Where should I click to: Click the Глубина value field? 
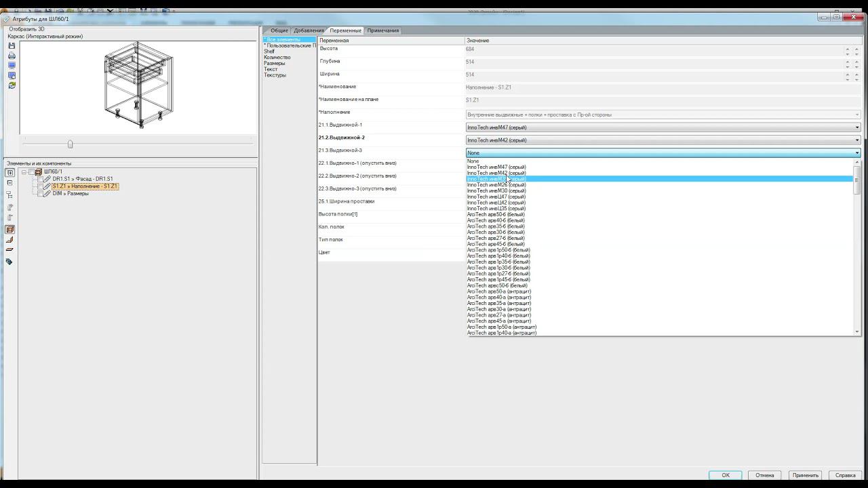pyautogui.click(x=654, y=62)
